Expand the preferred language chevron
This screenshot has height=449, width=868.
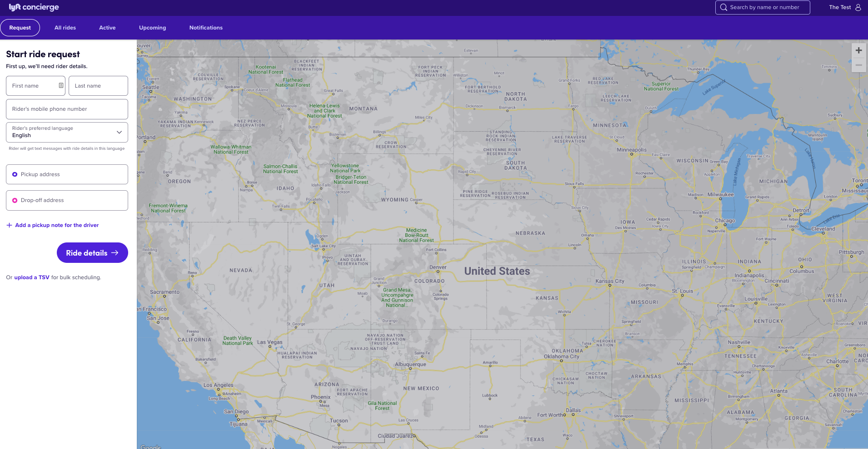pos(119,132)
